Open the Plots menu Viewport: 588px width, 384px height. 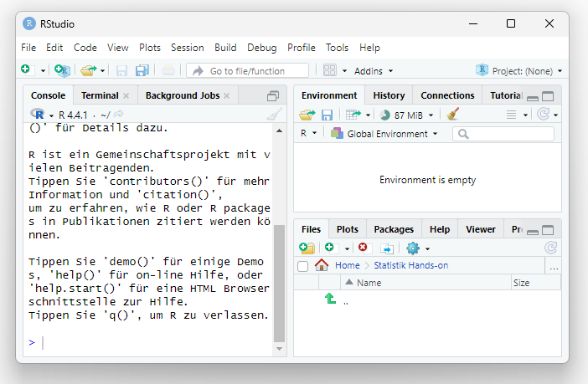pos(150,48)
